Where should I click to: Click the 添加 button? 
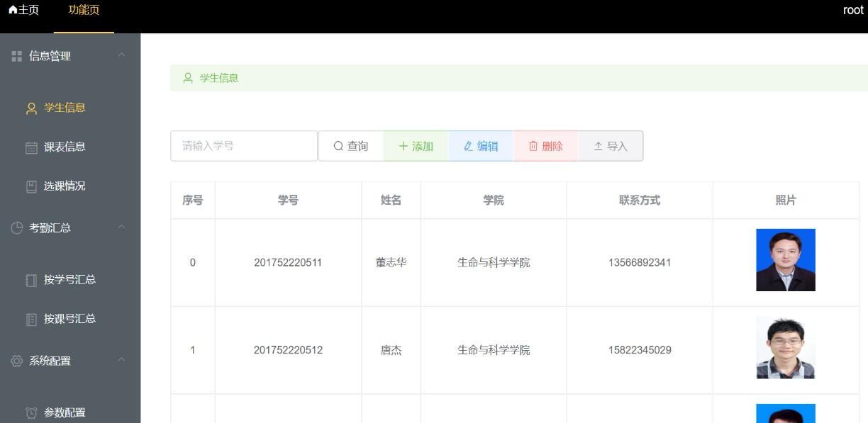point(416,146)
